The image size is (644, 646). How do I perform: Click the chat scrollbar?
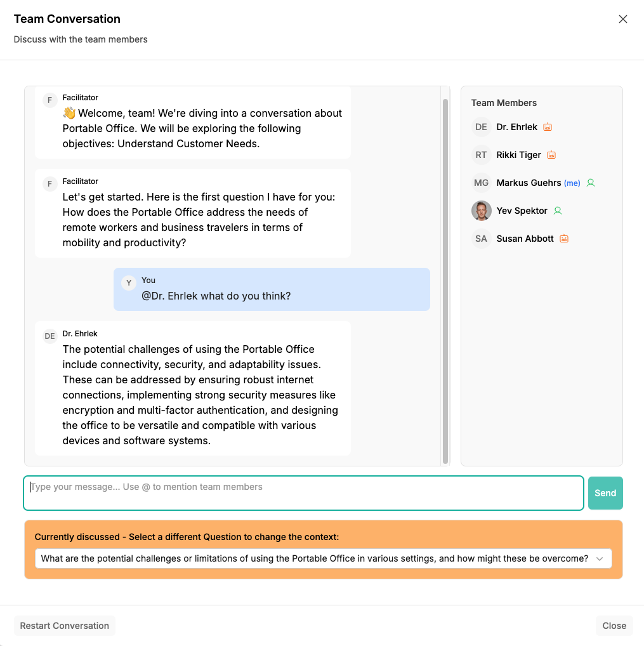pos(445,279)
